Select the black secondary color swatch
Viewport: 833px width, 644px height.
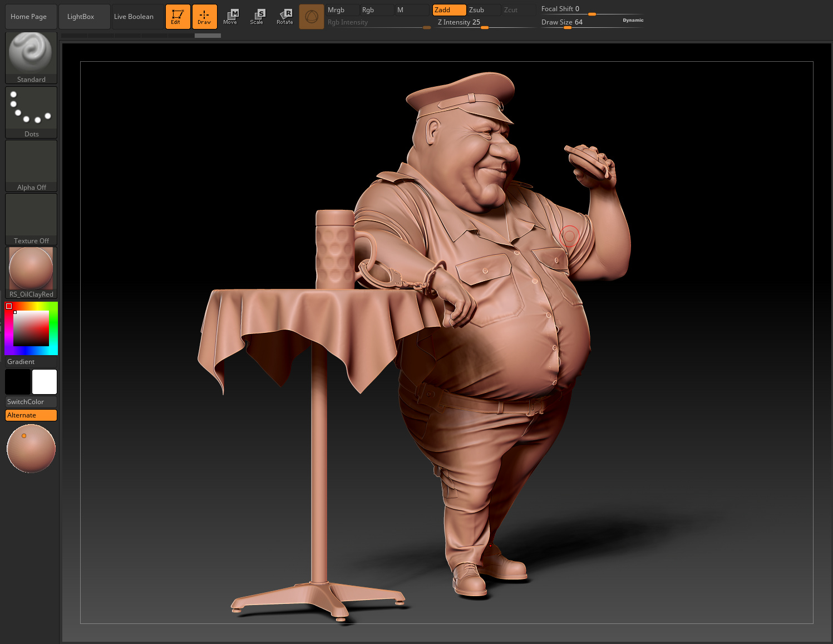pos(18,382)
